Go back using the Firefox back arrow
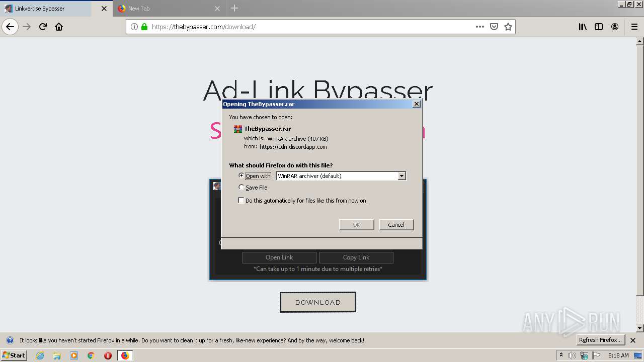The width and height of the screenshot is (644, 362). [x=10, y=27]
